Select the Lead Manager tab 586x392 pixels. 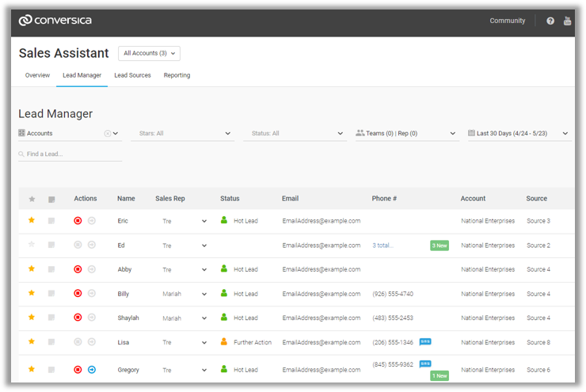[x=82, y=75]
